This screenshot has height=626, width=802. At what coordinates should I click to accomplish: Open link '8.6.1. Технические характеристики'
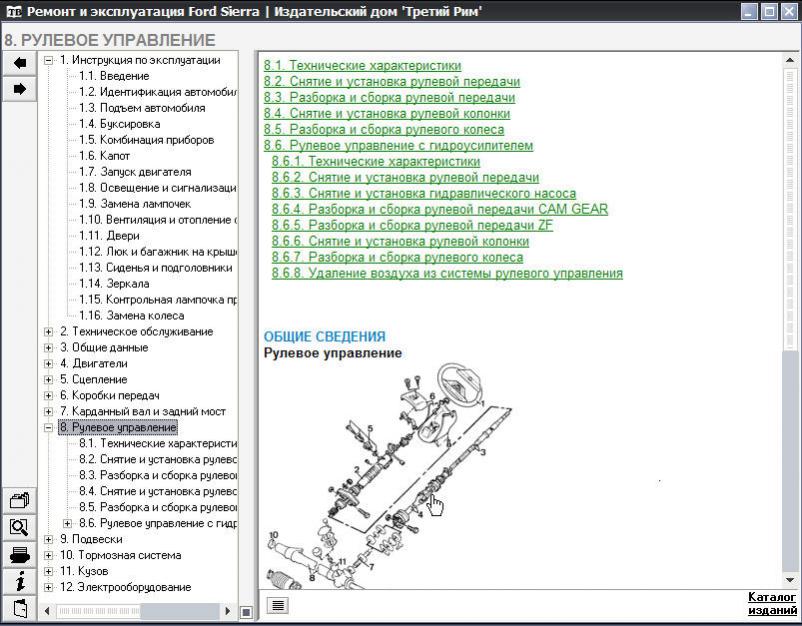[375, 161]
